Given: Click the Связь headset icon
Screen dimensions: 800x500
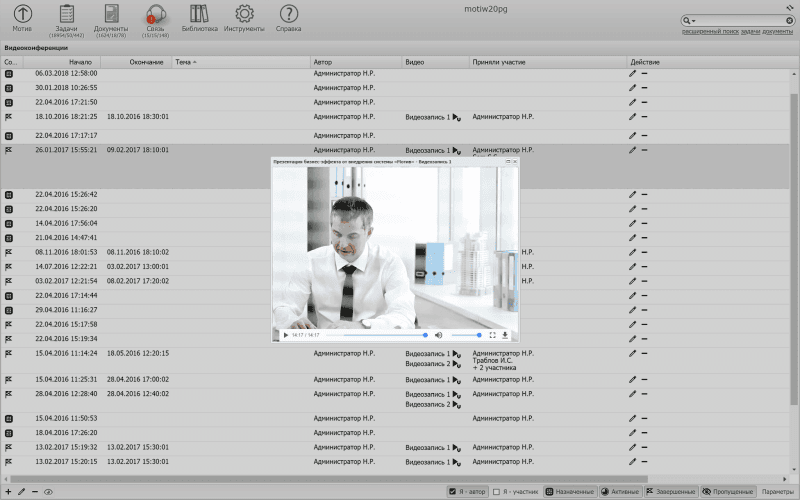Looking at the screenshot, I should click(155, 14).
